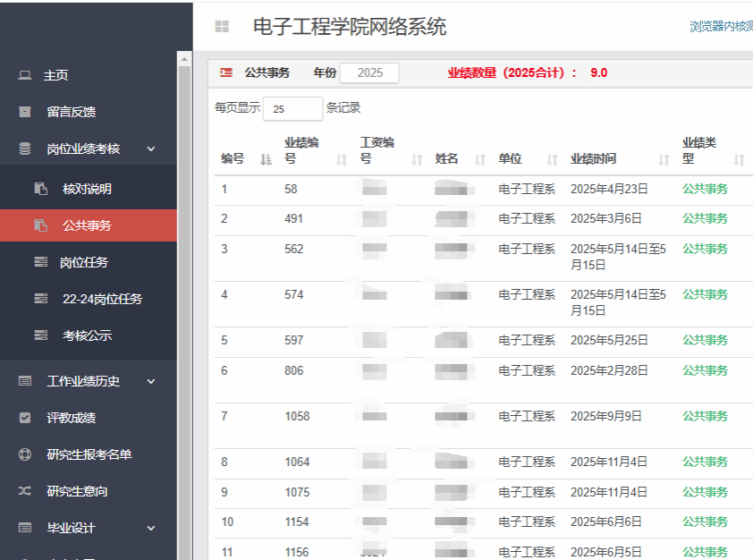Expand the 毕业设计 menu section
The height and width of the screenshot is (560, 753).
[151, 528]
